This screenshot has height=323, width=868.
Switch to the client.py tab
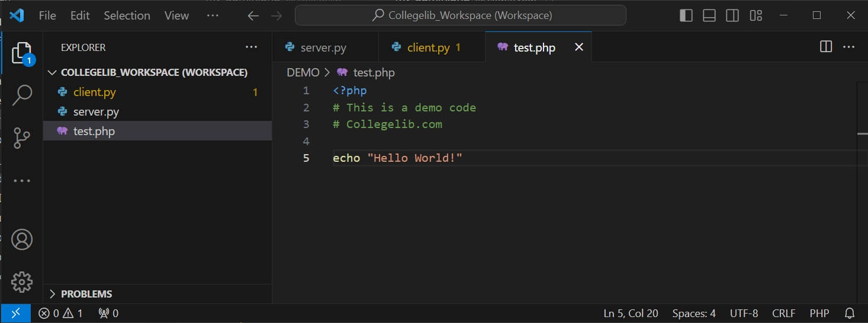pyautogui.click(x=432, y=47)
